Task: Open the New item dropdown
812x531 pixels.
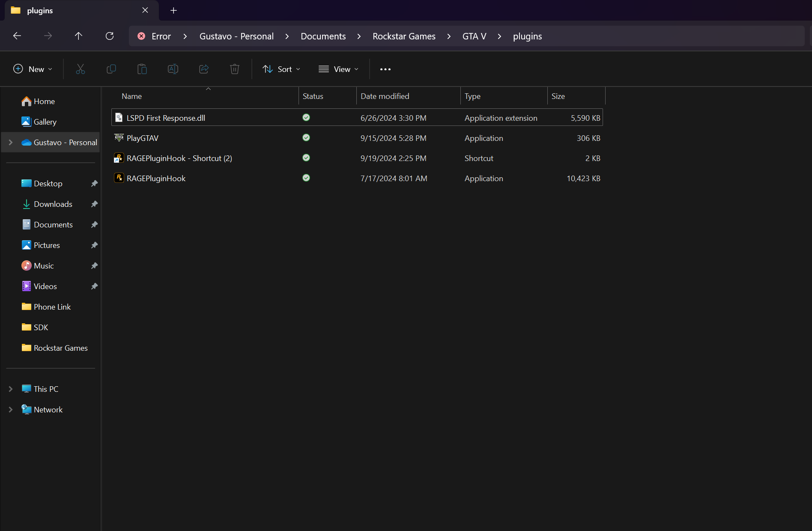Action: (33, 69)
